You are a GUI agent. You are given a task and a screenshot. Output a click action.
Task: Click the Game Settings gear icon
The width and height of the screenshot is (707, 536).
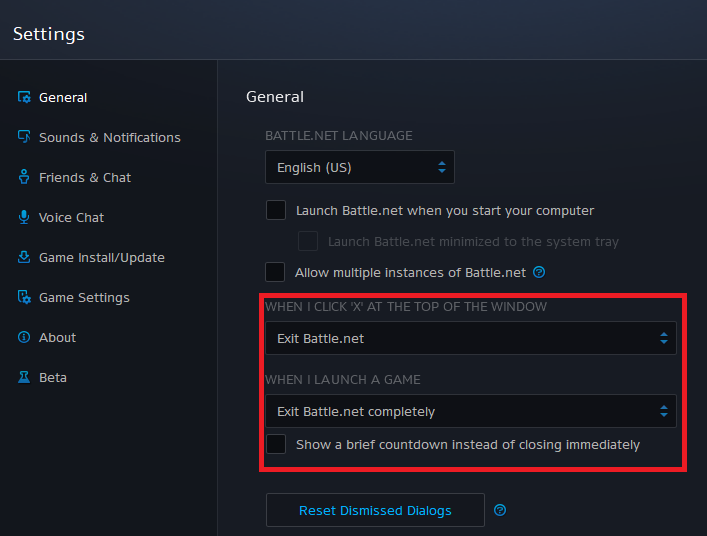[24, 297]
